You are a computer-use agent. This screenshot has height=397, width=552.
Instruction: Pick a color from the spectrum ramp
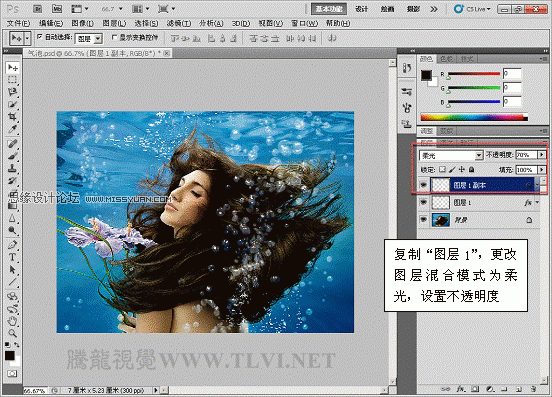click(474, 117)
